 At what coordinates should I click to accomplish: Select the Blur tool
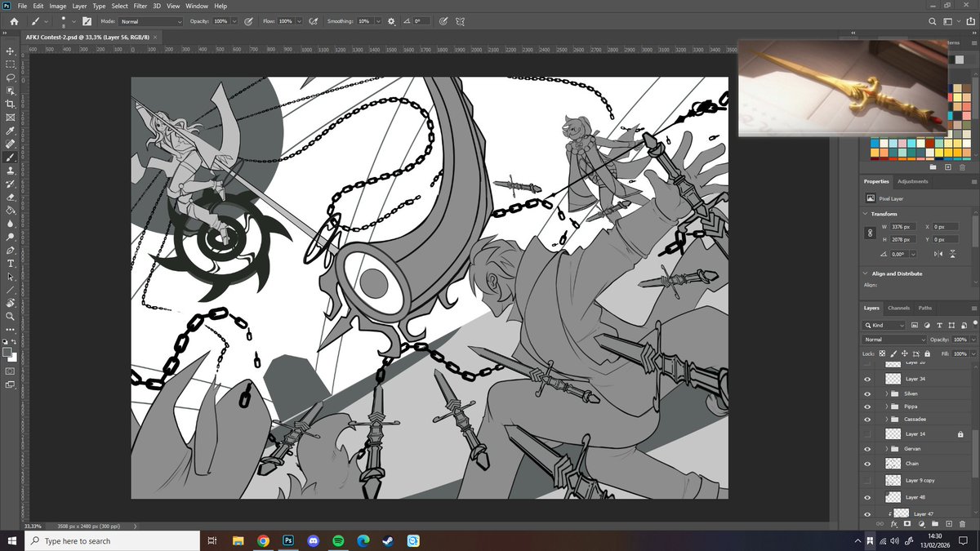(11, 222)
